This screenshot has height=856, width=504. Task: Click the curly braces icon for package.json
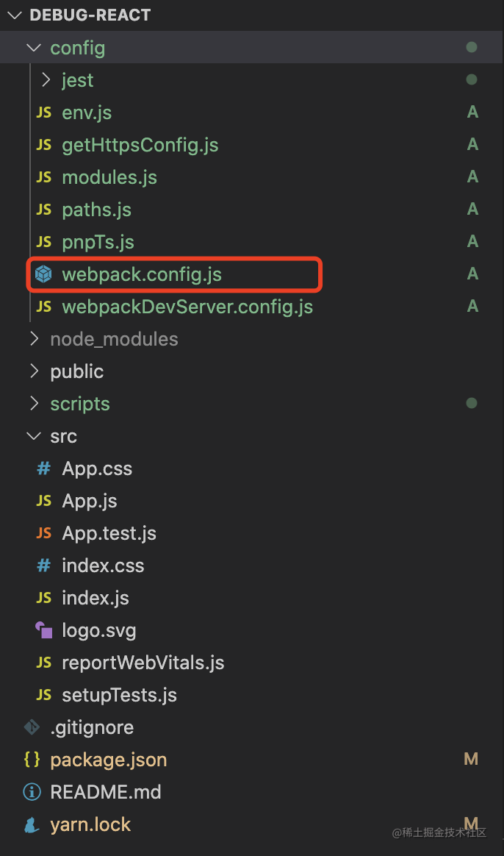32,760
